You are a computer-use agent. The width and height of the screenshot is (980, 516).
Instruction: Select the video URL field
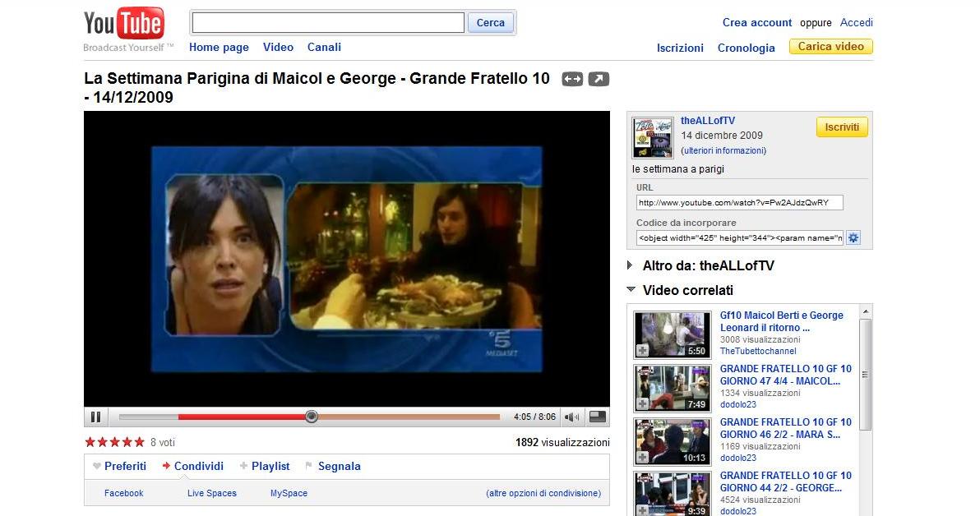[739, 202]
